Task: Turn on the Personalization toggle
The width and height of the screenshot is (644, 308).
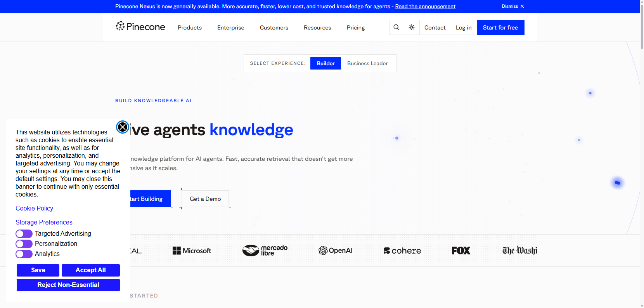Action: [x=24, y=244]
